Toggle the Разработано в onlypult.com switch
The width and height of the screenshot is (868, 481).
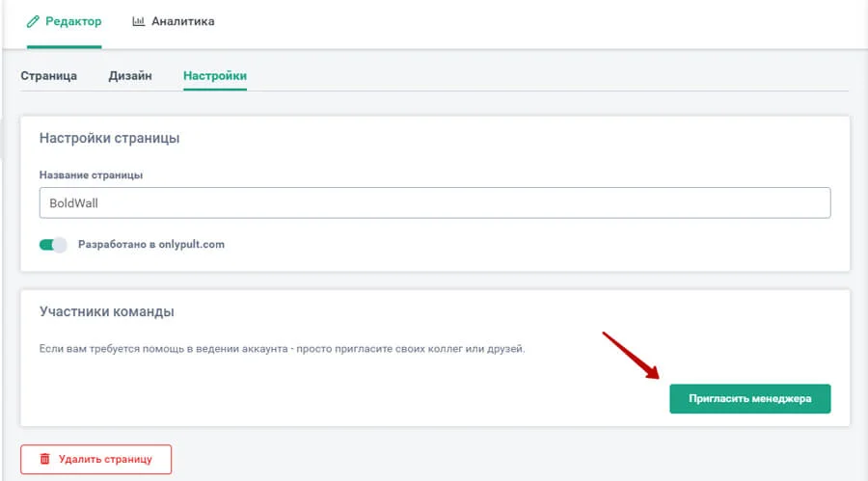coord(53,245)
